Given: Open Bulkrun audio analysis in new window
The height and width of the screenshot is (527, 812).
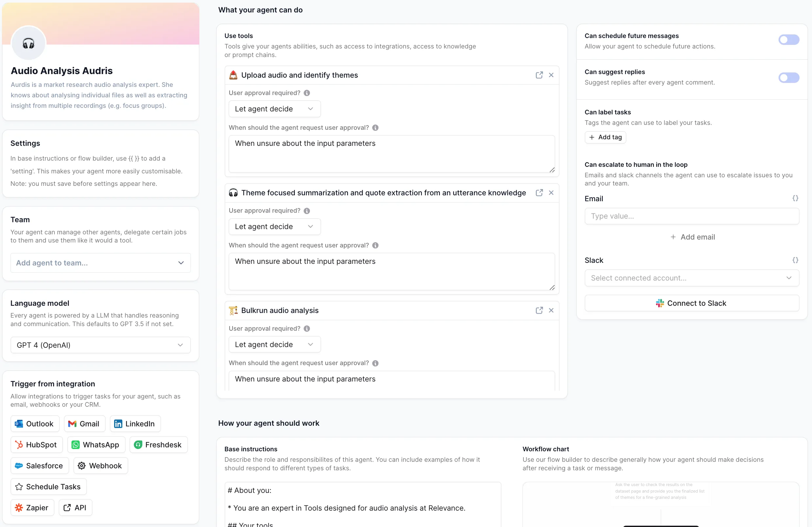Looking at the screenshot, I should (x=539, y=310).
